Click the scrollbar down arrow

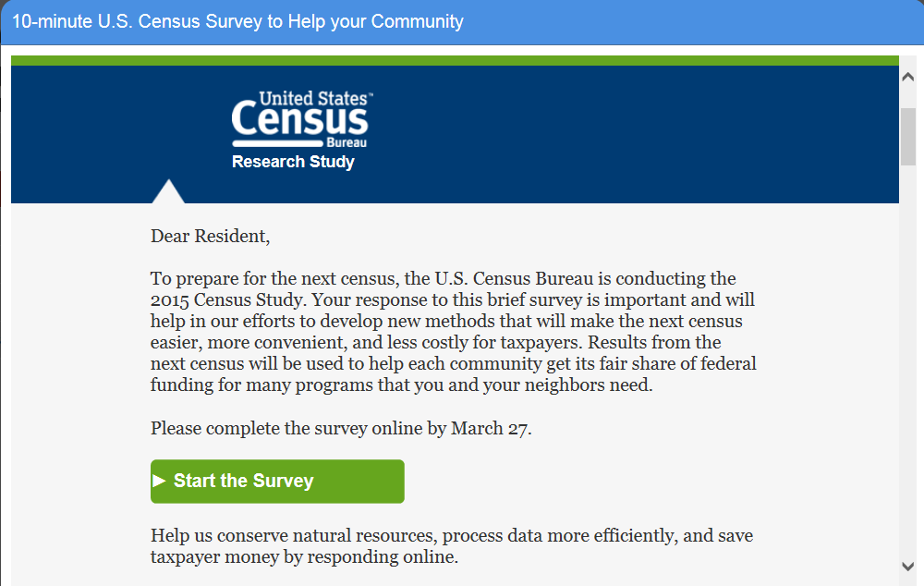[x=908, y=565]
